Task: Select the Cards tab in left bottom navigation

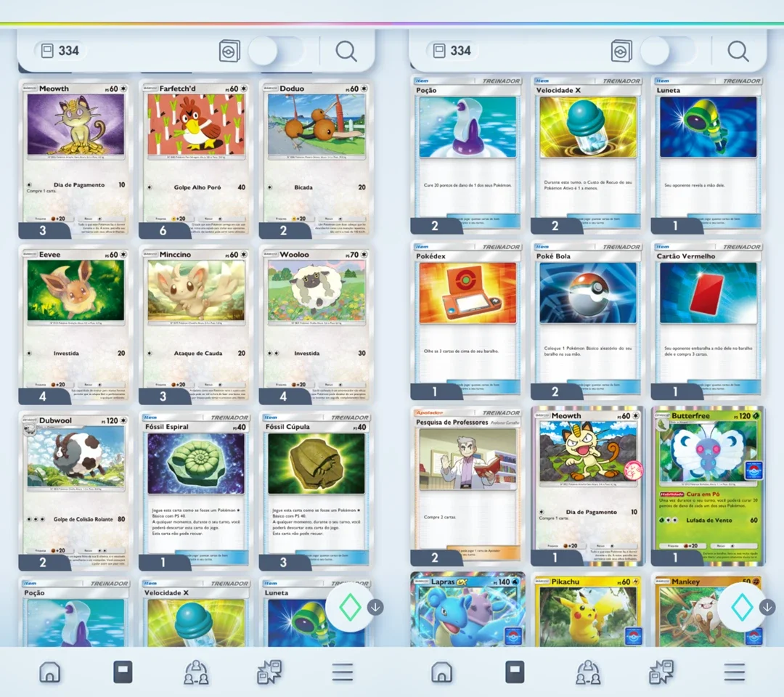Action: [123, 672]
